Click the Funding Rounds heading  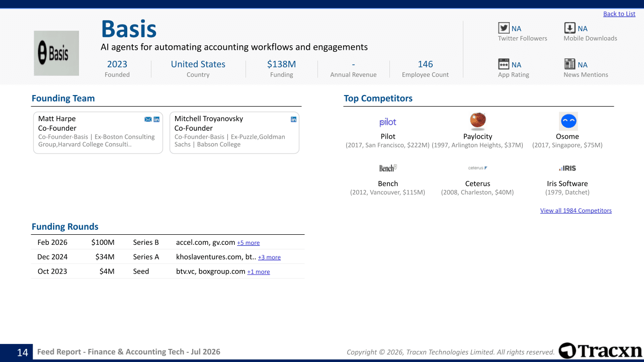coord(65,227)
